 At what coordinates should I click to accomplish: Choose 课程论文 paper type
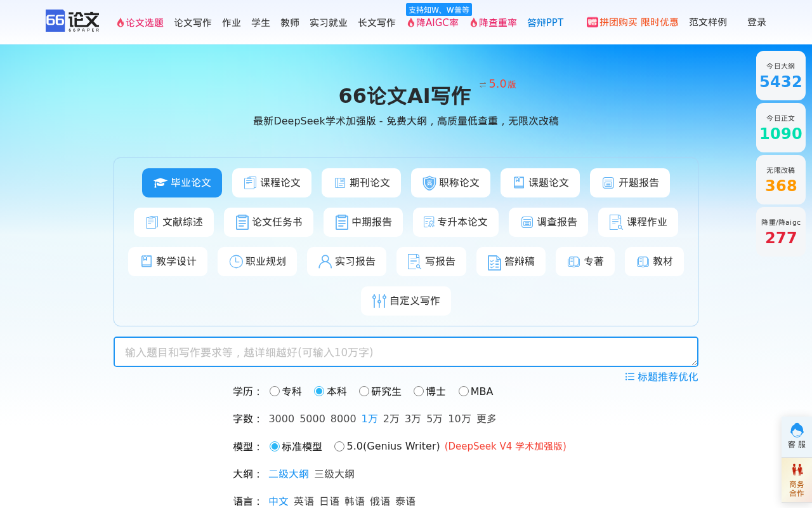pos(272,183)
